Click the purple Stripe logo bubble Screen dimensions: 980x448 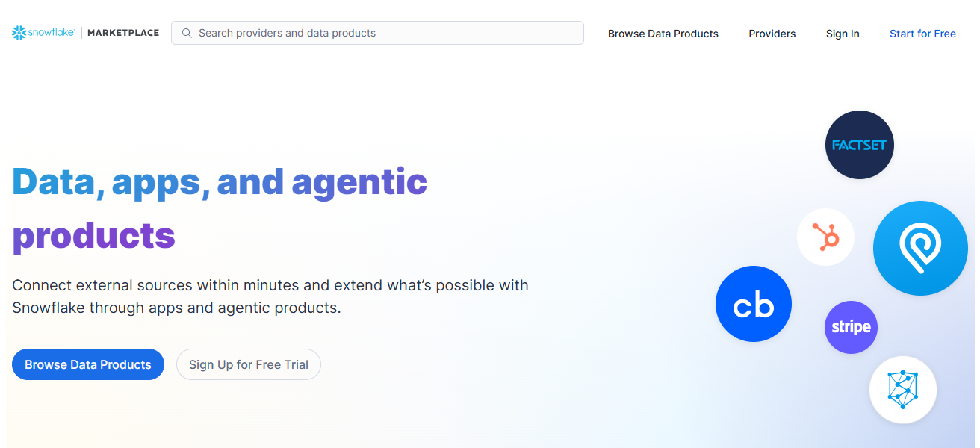pyautogui.click(x=851, y=327)
